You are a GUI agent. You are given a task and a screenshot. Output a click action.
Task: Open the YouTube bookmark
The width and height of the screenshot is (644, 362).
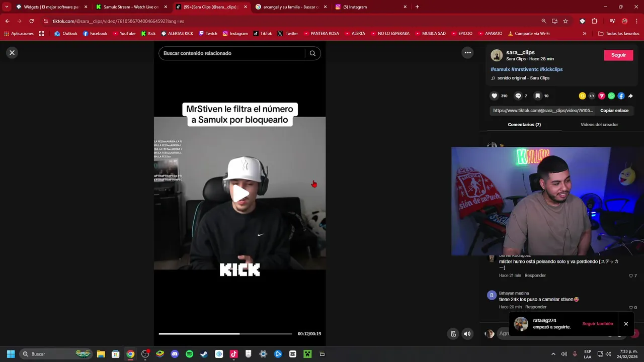[x=124, y=34]
